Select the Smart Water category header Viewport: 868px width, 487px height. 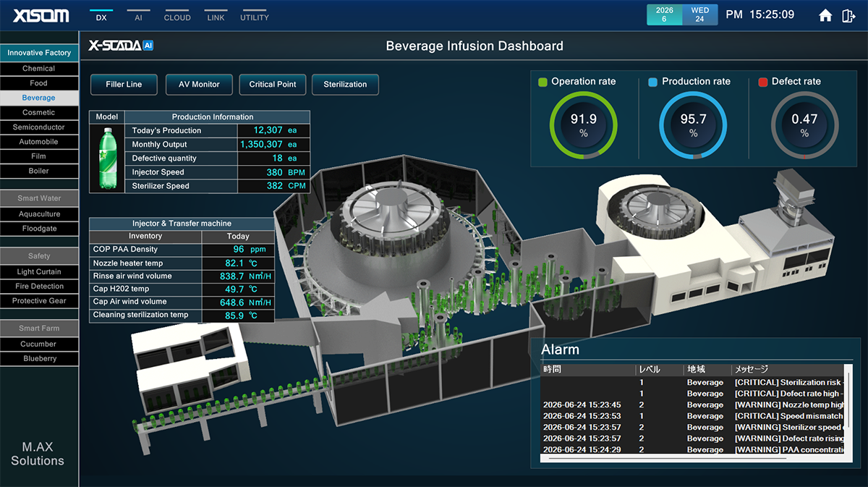coord(39,198)
